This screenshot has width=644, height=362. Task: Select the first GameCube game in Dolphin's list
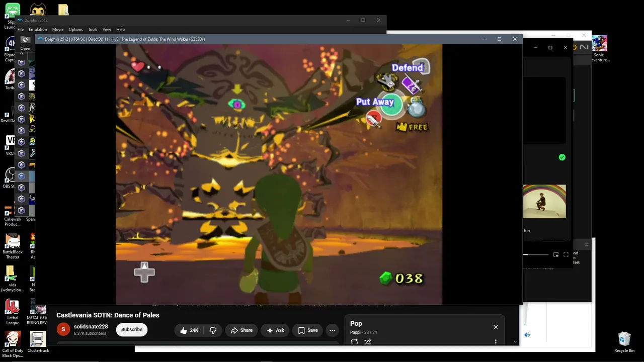(25, 63)
